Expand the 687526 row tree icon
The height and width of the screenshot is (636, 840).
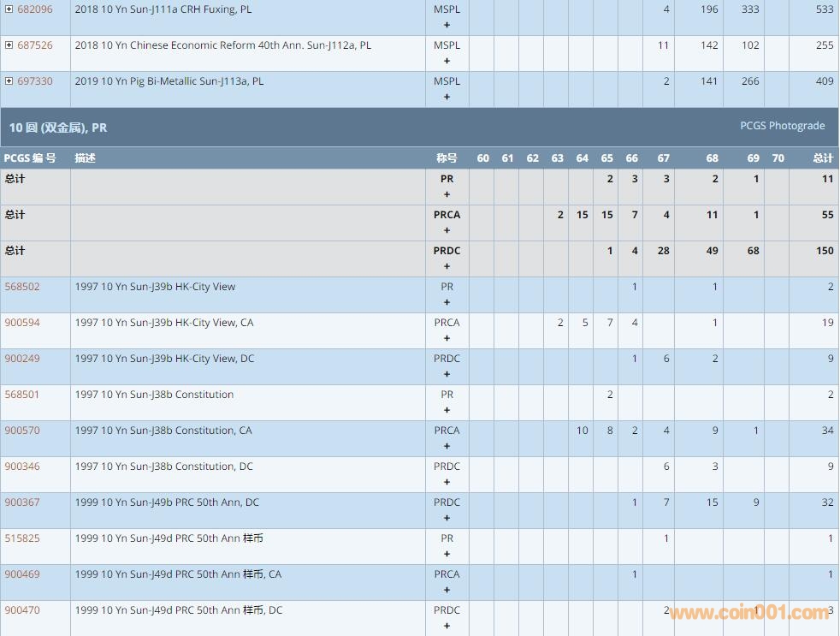pos(9,45)
